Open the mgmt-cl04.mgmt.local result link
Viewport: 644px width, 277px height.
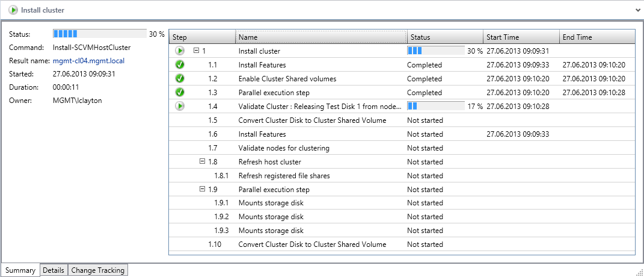[89, 61]
